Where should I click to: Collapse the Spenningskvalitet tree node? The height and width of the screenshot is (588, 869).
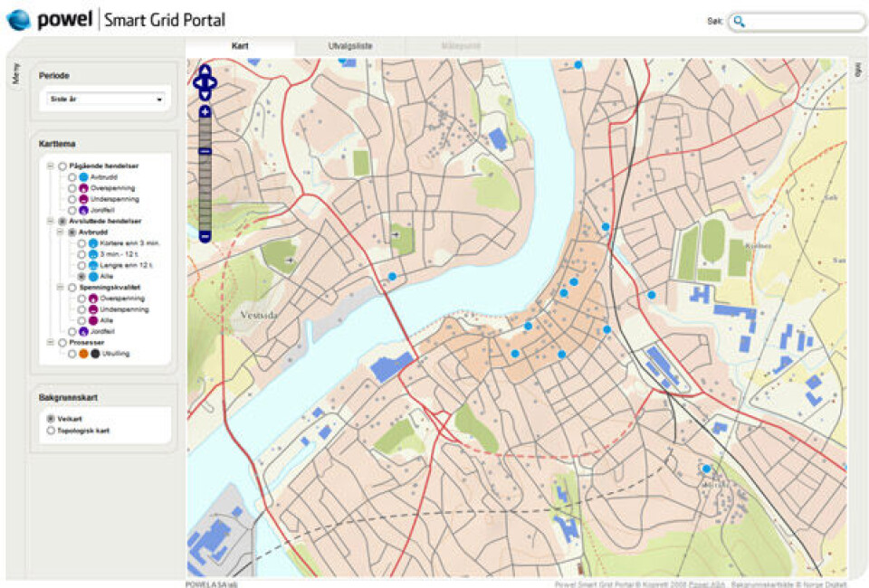(61, 288)
